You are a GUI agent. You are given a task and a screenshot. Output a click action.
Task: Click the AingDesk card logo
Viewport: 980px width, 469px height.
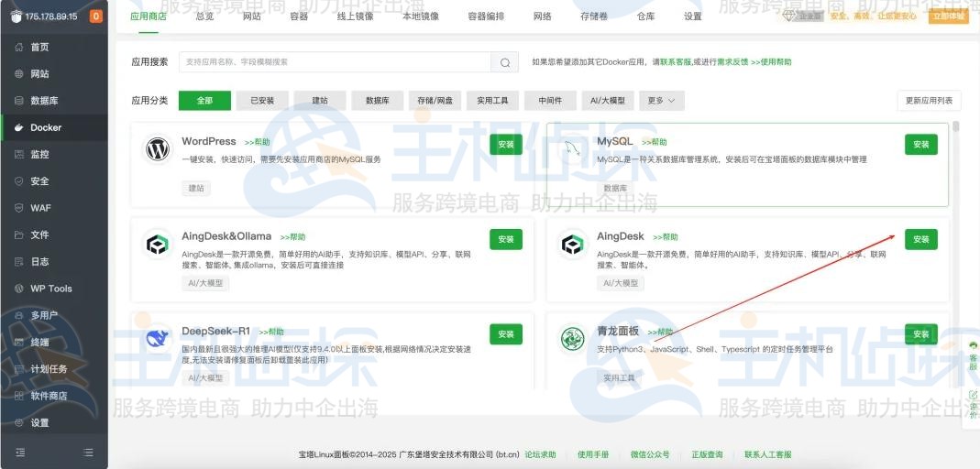tap(572, 245)
